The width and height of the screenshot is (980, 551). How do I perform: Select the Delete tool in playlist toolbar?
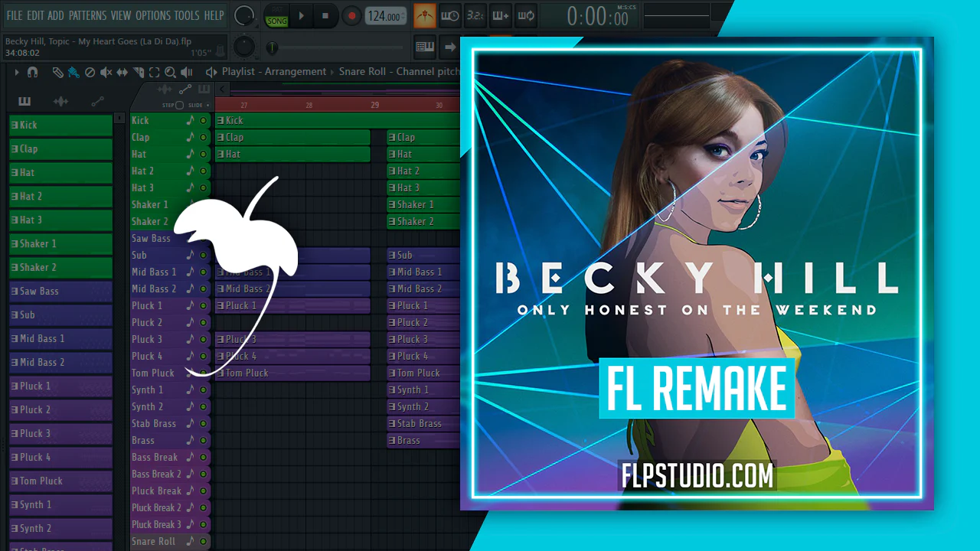tap(90, 72)
